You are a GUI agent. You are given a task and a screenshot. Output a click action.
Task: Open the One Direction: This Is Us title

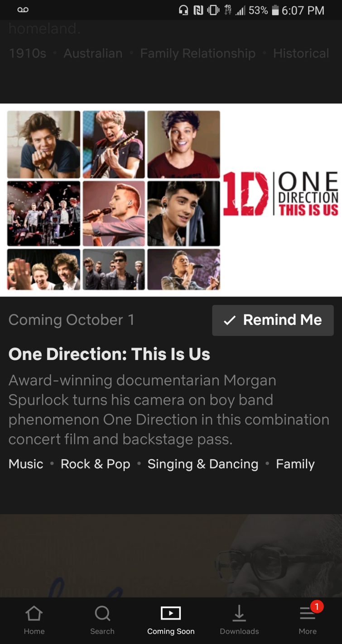(x=109, y=354)
